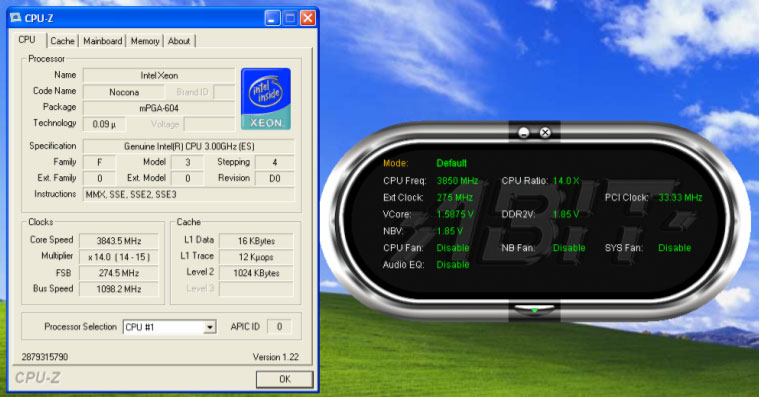Image resolution: width=759 pixels, height=397 pixels.
Task: Minimize the ABIT monitoring widget
Action: pyautogui.click(x=523, y=133)
